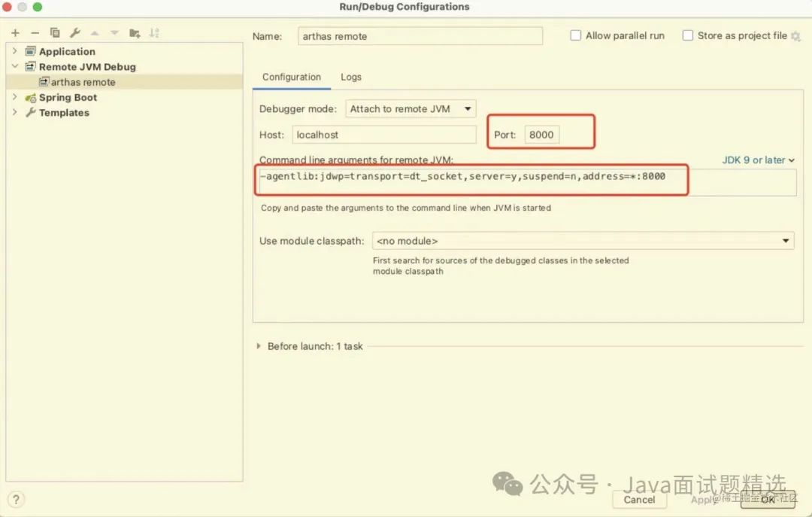Select the Templates label in tree

(x=64, y=113)
